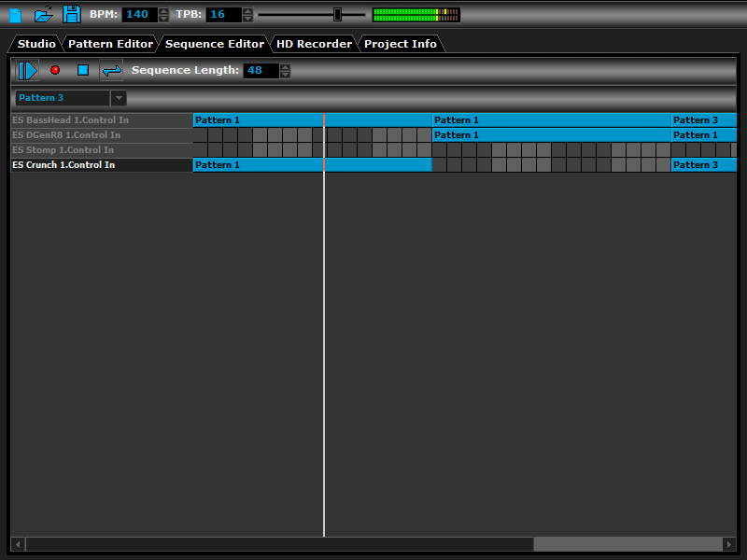Image resolution: width=747 pixels, height=560 pixels.
Task: Decrease TPB using the down stepper arrow
Action: [x=247, y=18]
